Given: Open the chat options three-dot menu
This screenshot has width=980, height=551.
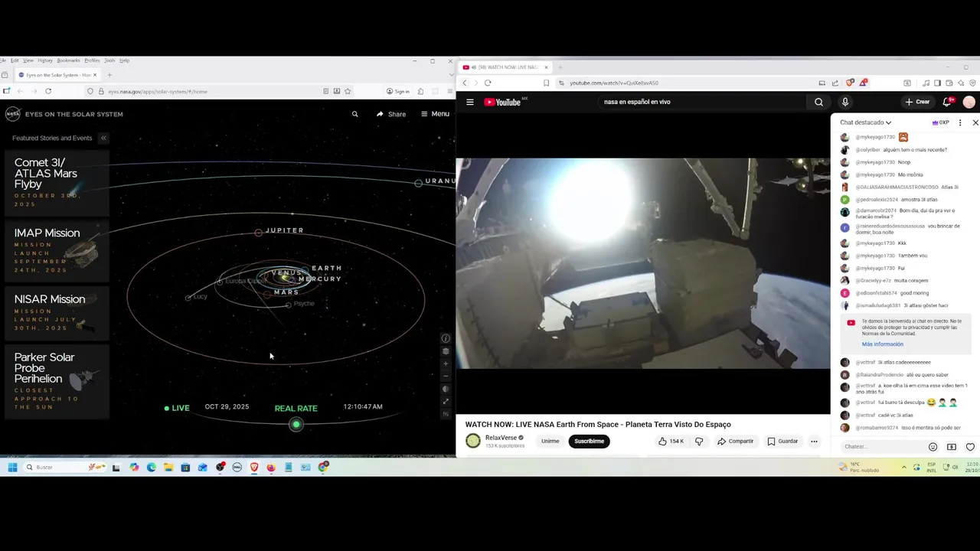Looking at the screenshot, I should coord(960,122).
